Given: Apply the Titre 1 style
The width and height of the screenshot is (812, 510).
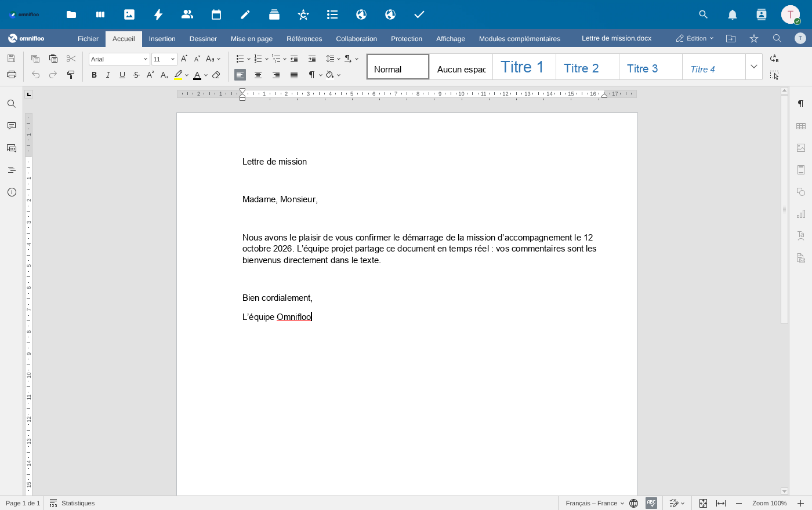Looking at the screenshot, I should point(524,67).
